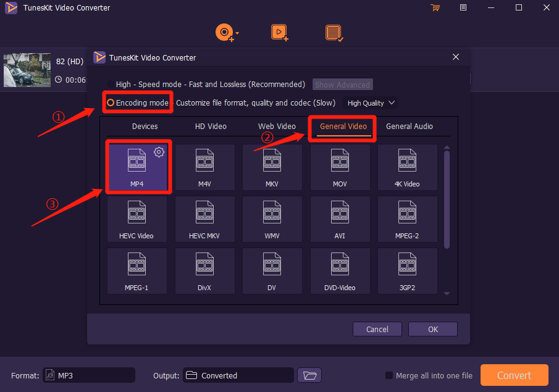
Task: Expand the add media dropdown arrow
Action: tap(237, 33)
